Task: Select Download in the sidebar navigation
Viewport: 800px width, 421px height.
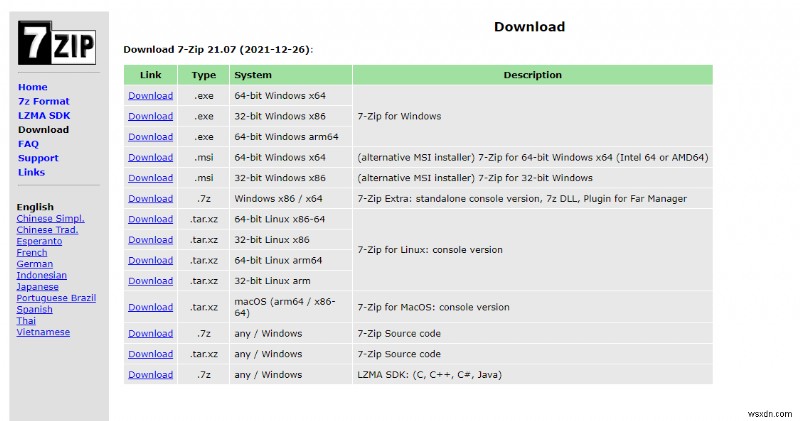Action: pyautogui.click(x=43, y=130)
